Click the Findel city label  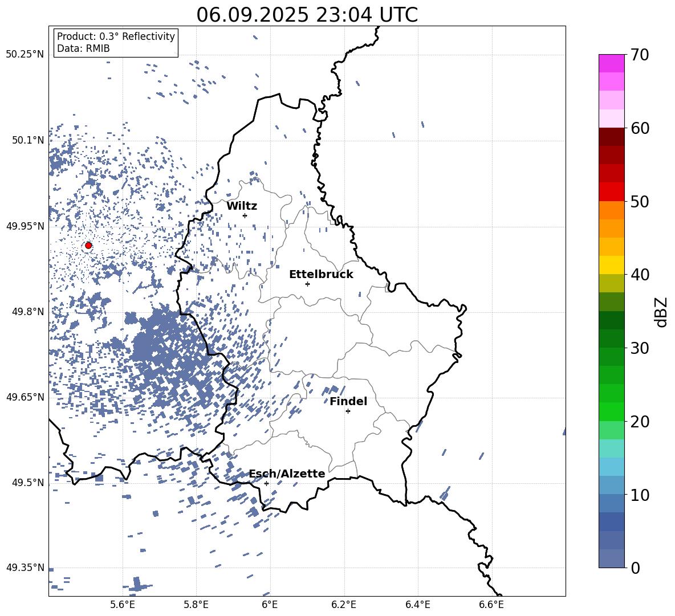[x=348, y=401]
